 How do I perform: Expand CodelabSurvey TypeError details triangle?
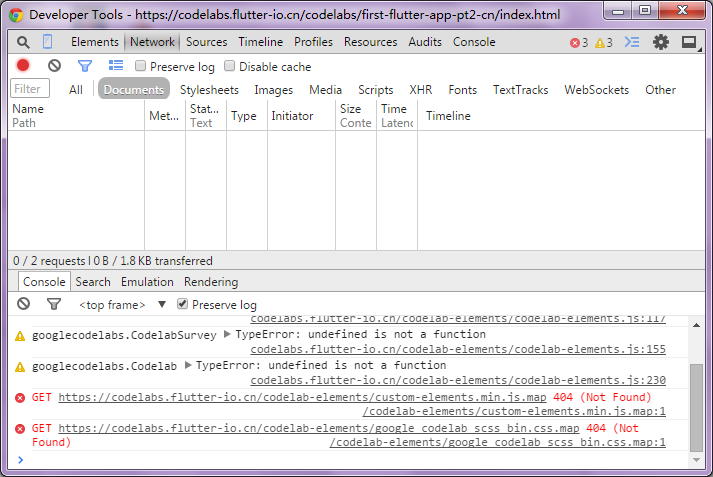[x=227, y=334]
